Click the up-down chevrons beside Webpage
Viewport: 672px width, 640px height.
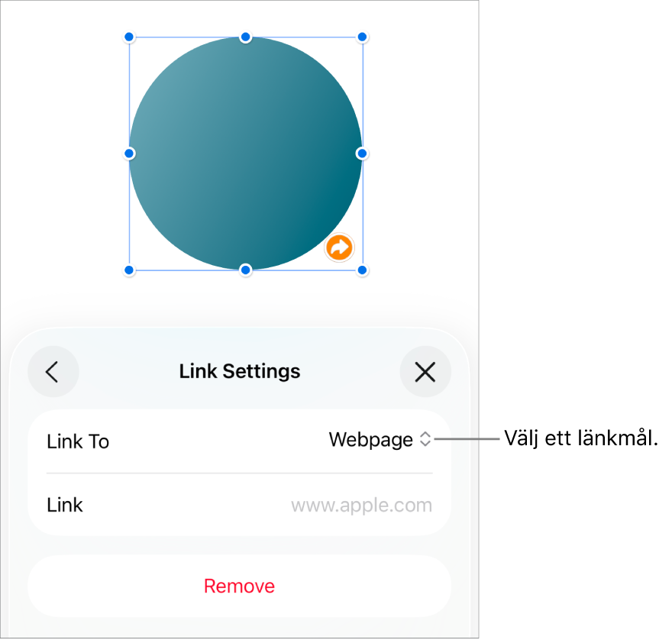pyautogui.click(x=425, y=439)
